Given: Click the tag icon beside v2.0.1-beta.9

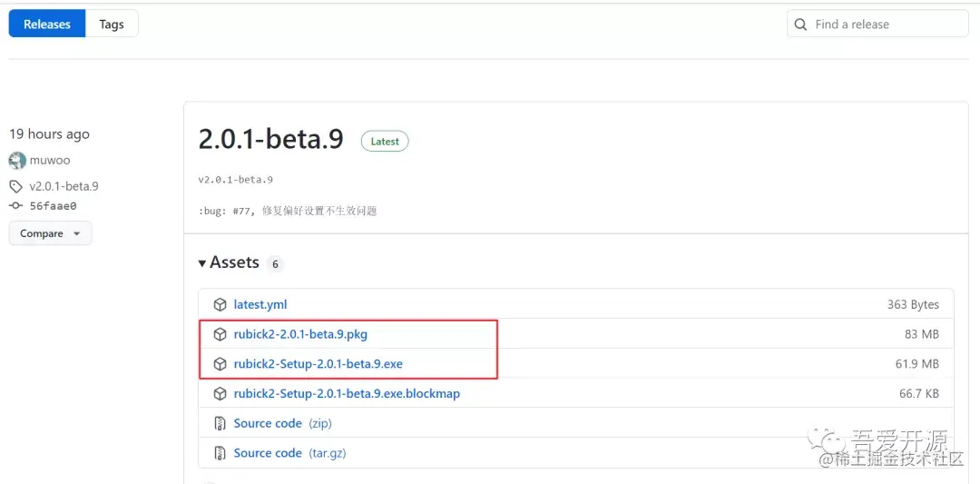Looking at the screenshot, I should coord(15,186).
